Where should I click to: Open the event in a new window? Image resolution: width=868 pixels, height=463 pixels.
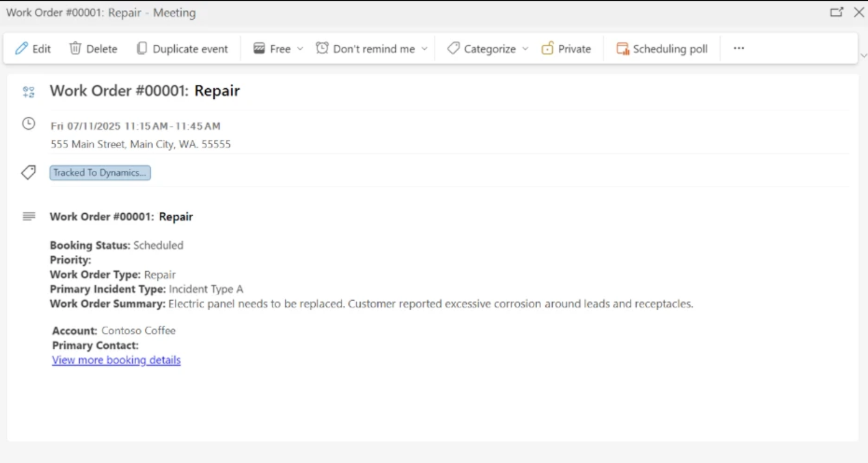point(837,12)
